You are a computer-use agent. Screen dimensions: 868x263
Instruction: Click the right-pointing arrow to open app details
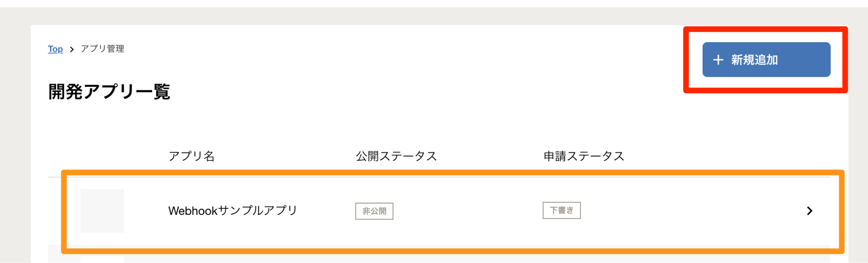coord(809,211)
